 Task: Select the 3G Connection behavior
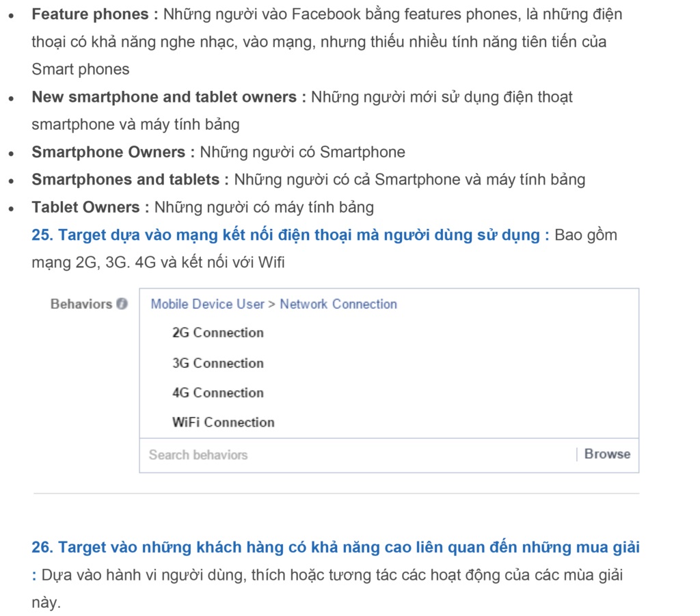[x=217, y=363]
